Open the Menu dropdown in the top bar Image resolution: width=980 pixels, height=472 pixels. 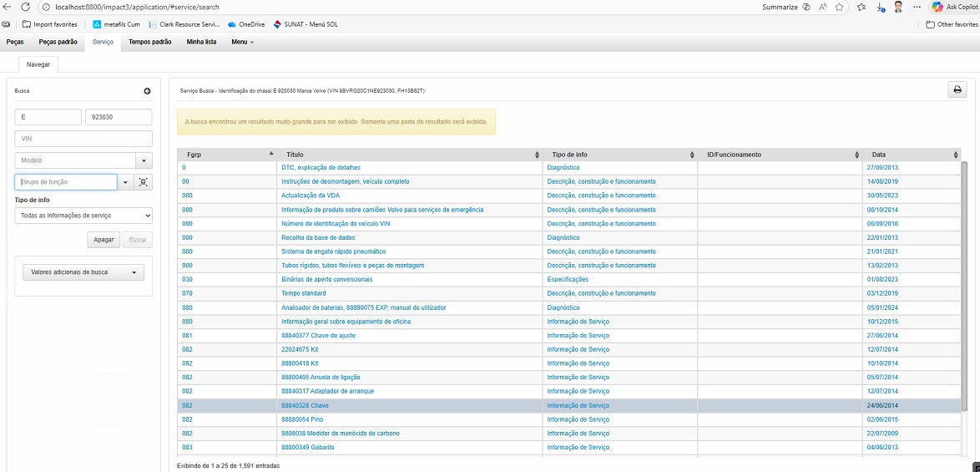242,42
